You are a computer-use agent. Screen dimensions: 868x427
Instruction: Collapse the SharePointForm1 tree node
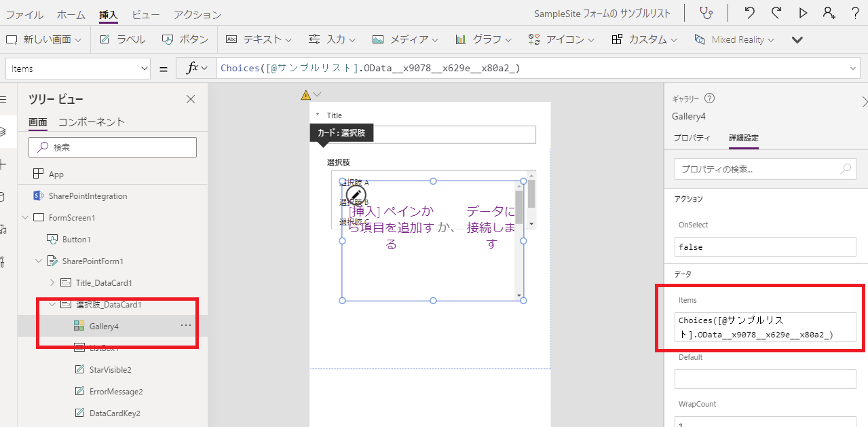coord(39,261)
